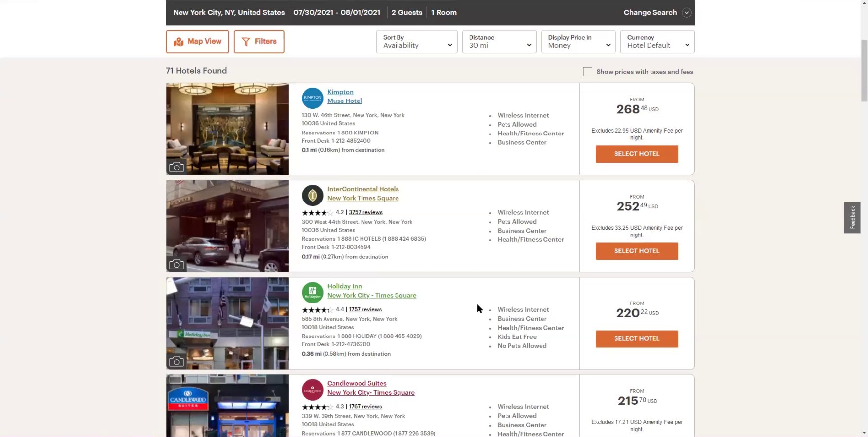Screen dimensions: 868x437
Task: Open the Sort By Availability dropdown
Action: click(x=416, y=41)
